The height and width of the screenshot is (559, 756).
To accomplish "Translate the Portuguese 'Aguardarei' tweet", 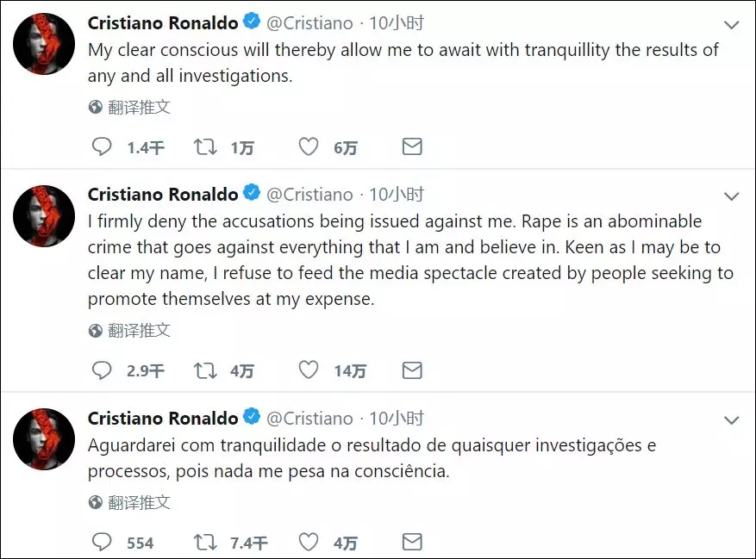I will pyautogui.click(x=129, y=503).
